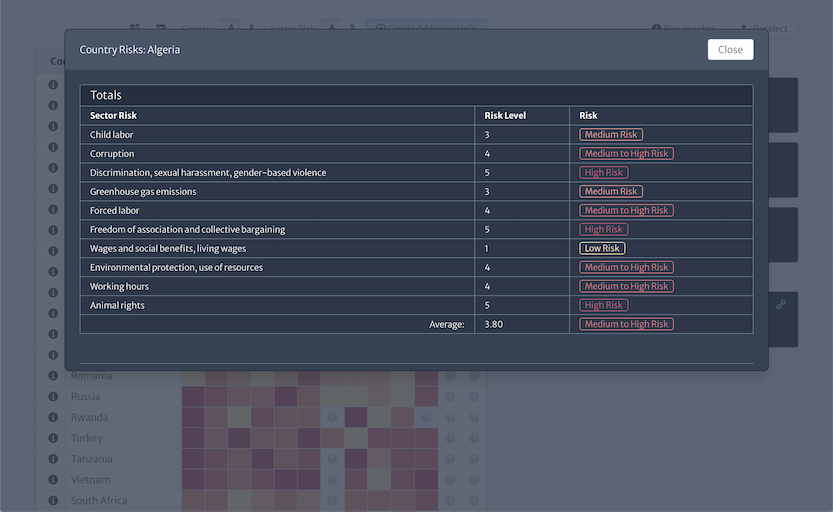Click the link icon right of the dialog
Image resolution: width=833 pixels, height=512 pixels.
[x=781, y=304]
